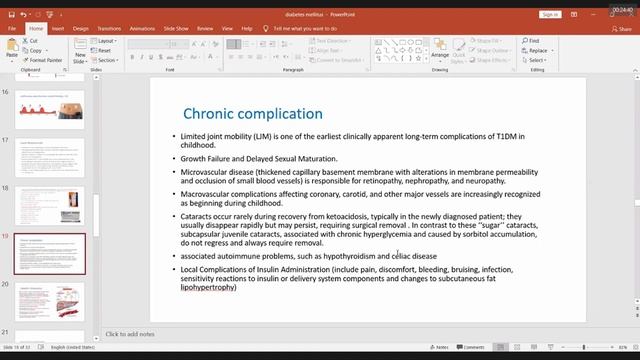Toggle Align Right paragraph option
Screen dimensions: 640x360
250,57
